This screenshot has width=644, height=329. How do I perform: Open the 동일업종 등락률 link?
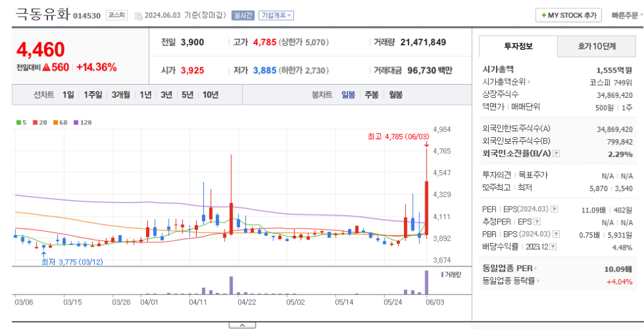click(511, 281)
